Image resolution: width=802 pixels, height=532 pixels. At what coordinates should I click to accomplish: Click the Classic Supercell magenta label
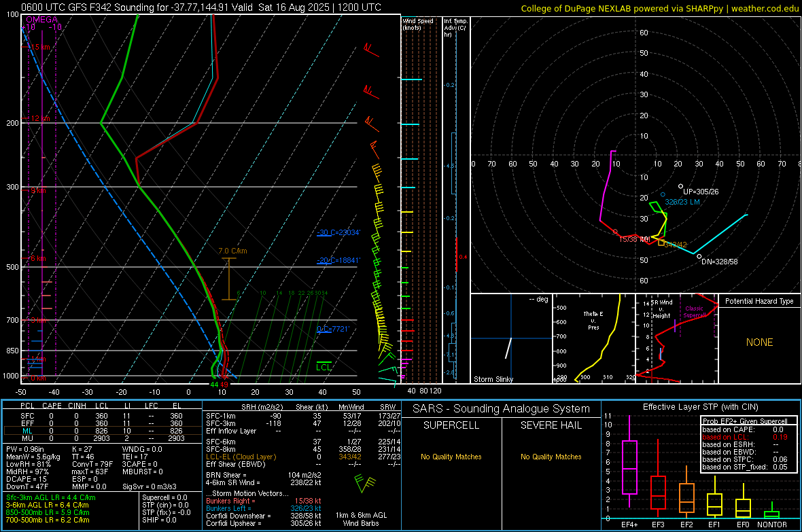pyautogui.click(x=694, y=312)
